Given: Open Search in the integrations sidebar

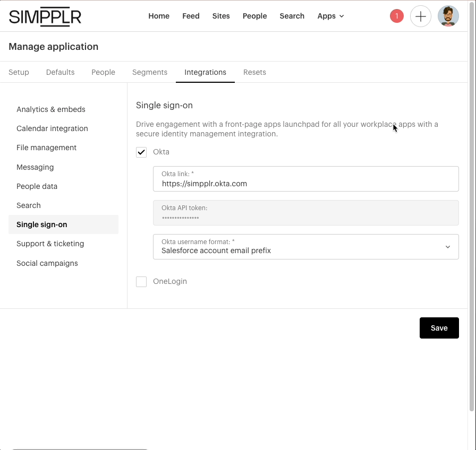Looking at the screenshot, I should point(29,205).
